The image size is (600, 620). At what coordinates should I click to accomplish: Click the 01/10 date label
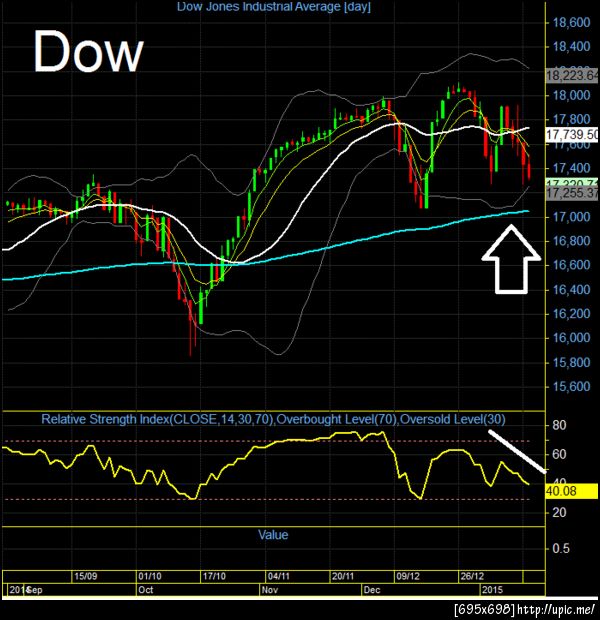pyautogui.click(x=150, y=576)
